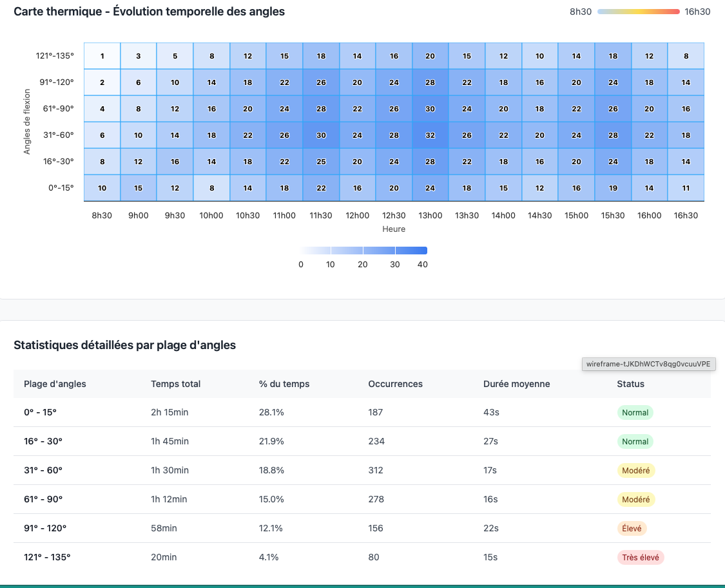Click the 0°-15° heatmap cell at 15h30
This screenshot has width=725, height=588.
click(x=613, y=188)
